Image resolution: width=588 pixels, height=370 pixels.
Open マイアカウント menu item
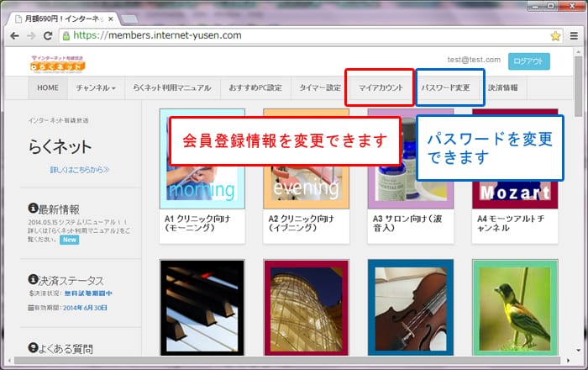point(381,87)
